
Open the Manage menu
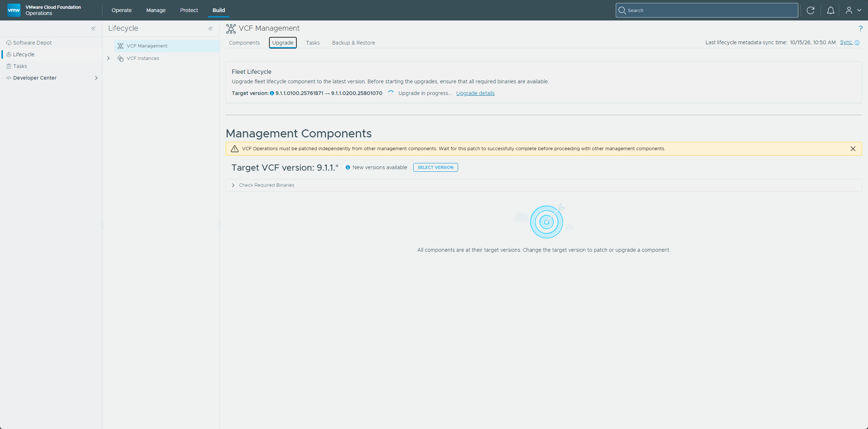click(x=156, y=10)
